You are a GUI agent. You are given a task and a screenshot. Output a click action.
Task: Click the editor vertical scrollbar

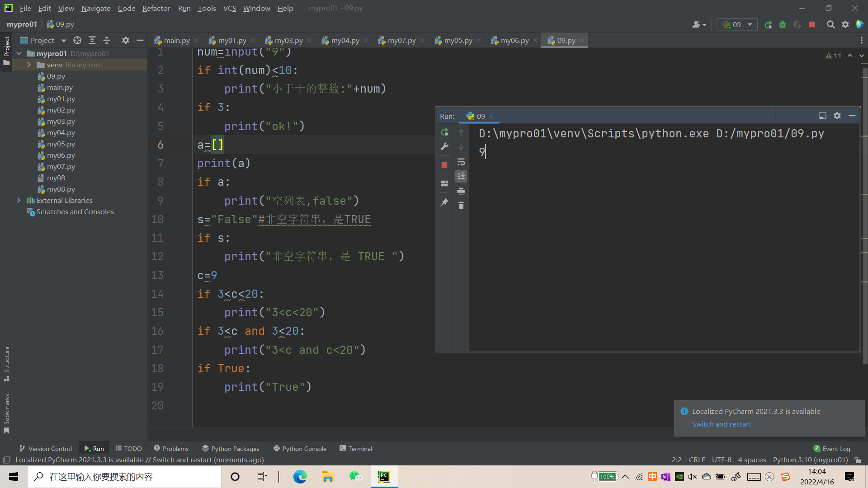865,217
